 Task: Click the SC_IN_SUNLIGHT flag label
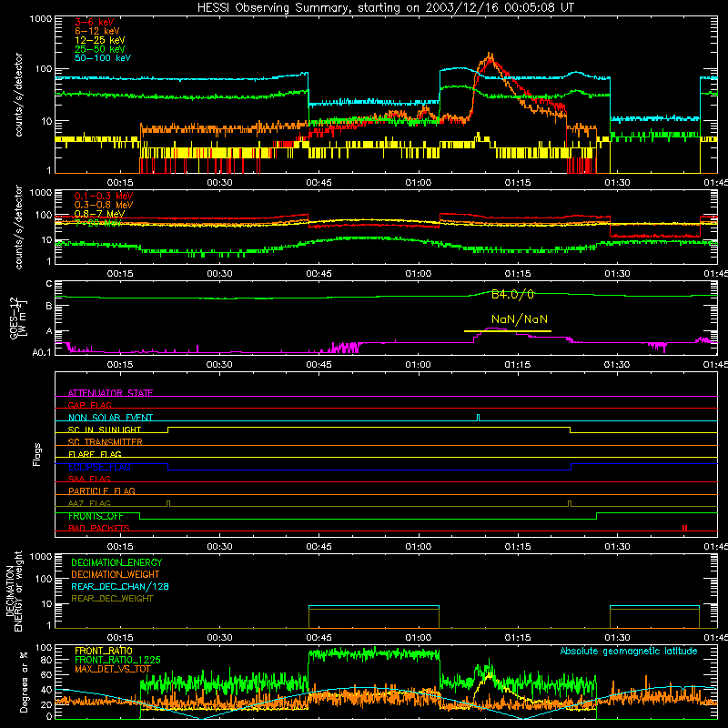105,430
